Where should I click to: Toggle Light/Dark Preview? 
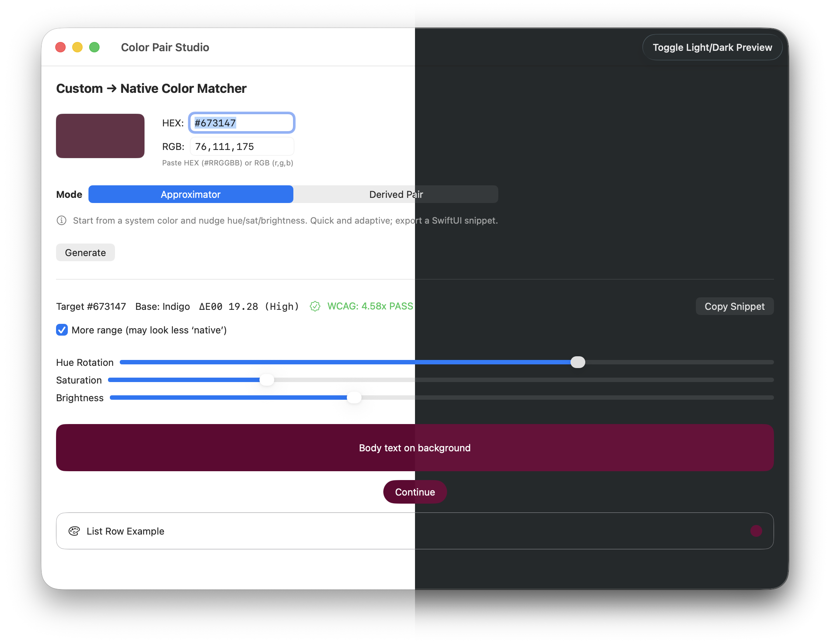(712, 47)
